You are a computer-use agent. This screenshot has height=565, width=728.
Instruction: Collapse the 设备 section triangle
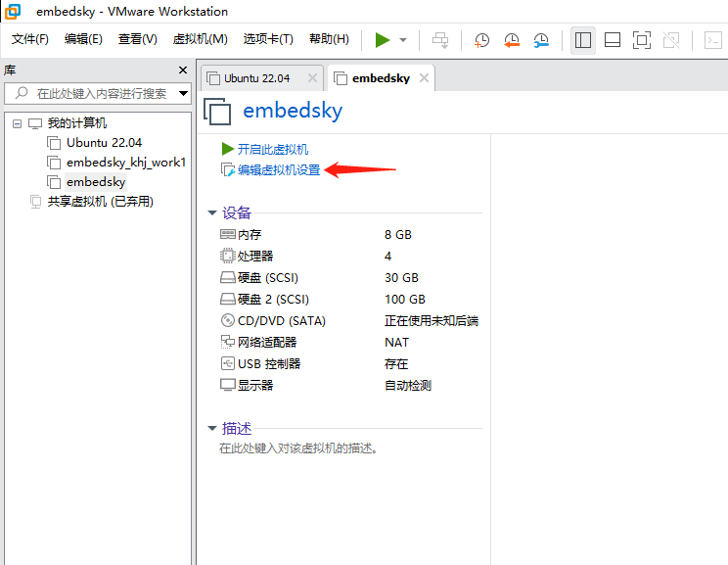(x=212, y=212)
